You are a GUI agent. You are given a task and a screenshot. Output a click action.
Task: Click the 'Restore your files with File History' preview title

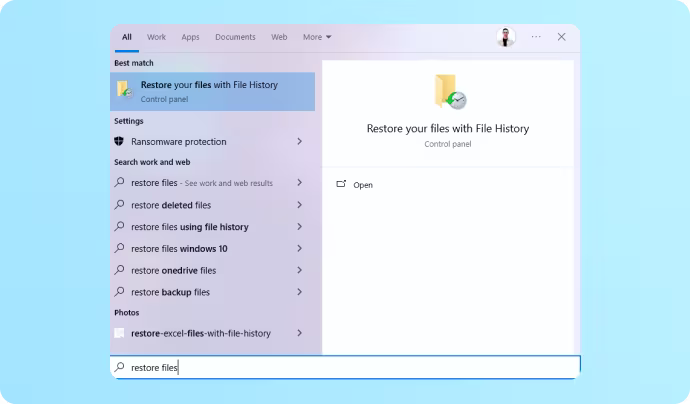(448, 129)
